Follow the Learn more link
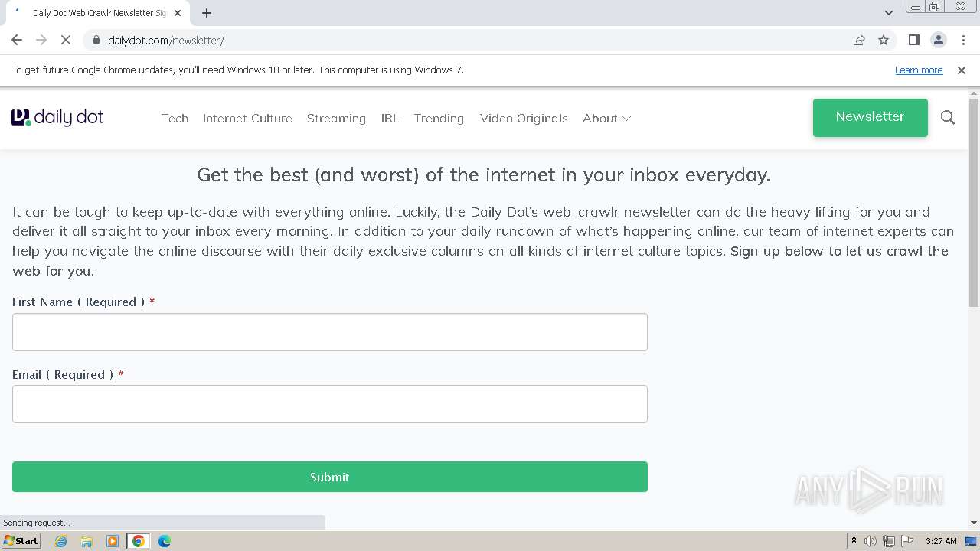The width and height of the screenshot is (980, 551). pos(919,70)
